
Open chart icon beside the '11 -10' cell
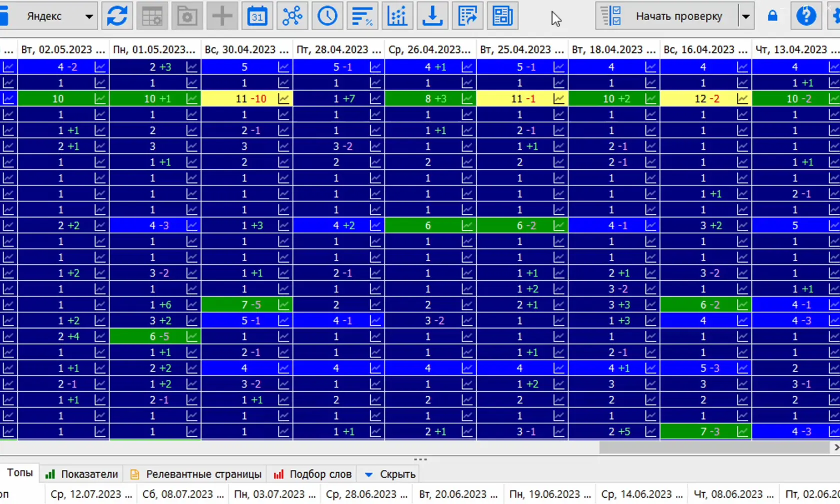(x=283, y=98)
